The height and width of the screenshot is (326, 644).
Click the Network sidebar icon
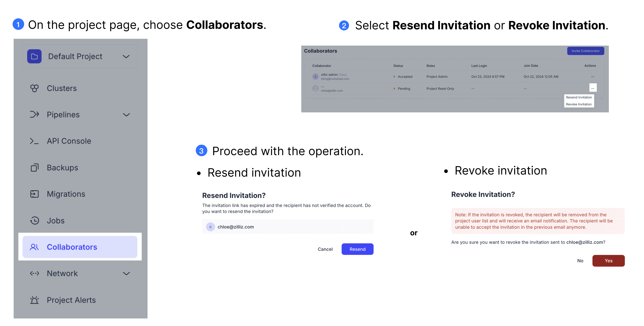[35, 273]
